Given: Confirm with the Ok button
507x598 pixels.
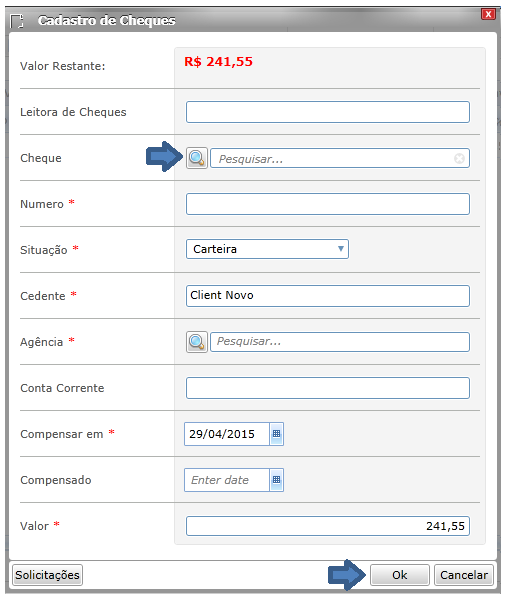Looking at the screenshot, I should point(399,575).
